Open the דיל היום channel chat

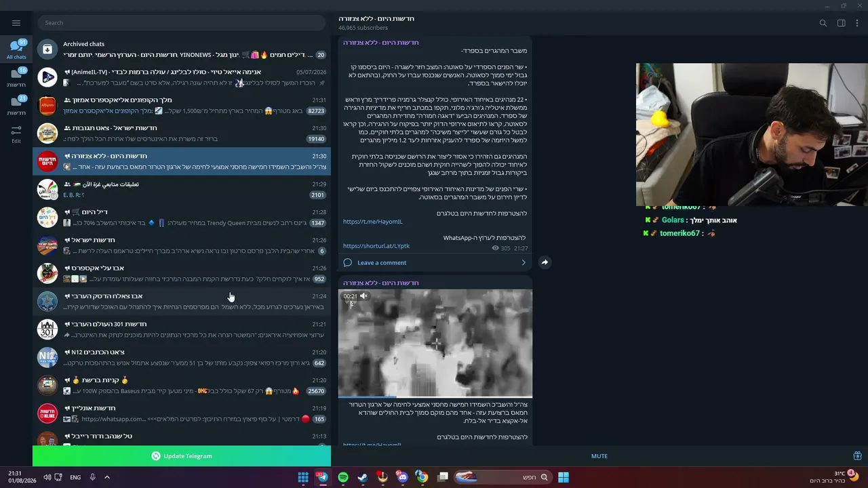pyautogui.click(x=182, y=218)
